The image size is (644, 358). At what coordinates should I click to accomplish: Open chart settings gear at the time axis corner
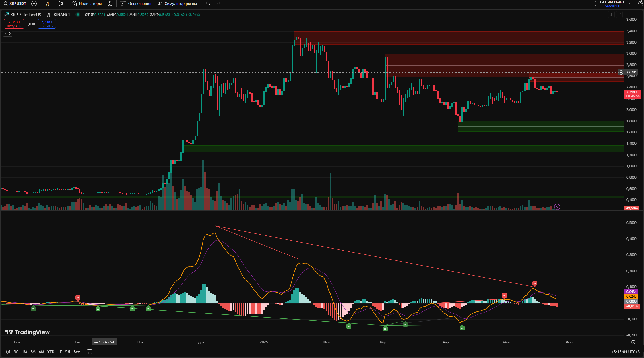pyautogui.click(x=633, y=342)
